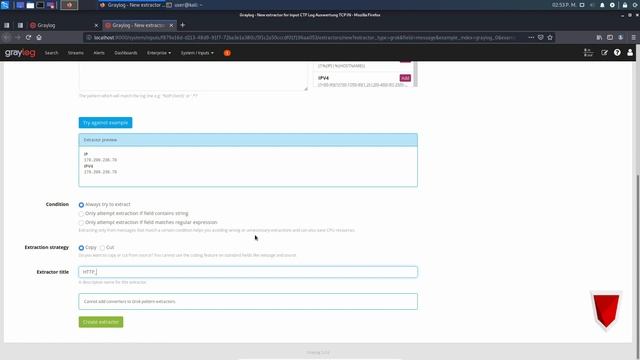Open the user profile icon in Graylog navbar
Screen dimensions: 640x360
[630, 53]
